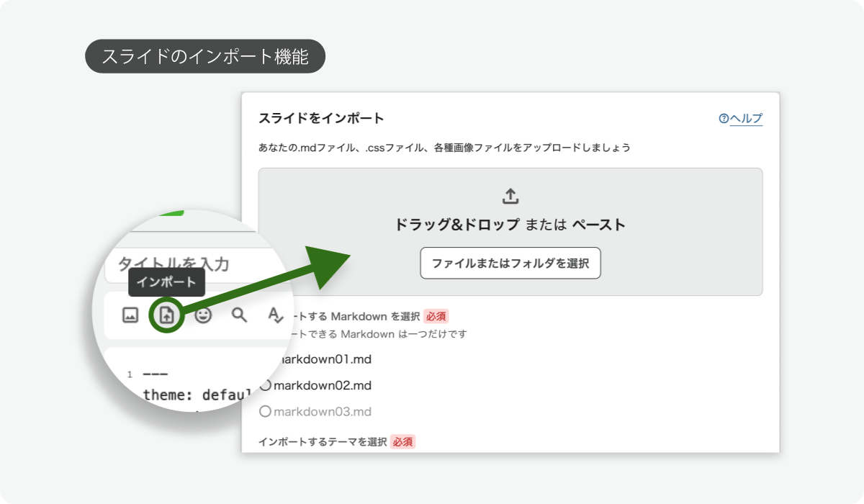Select the markdown02.md radio option
The image size is (864, 504).
coord(315,385)
